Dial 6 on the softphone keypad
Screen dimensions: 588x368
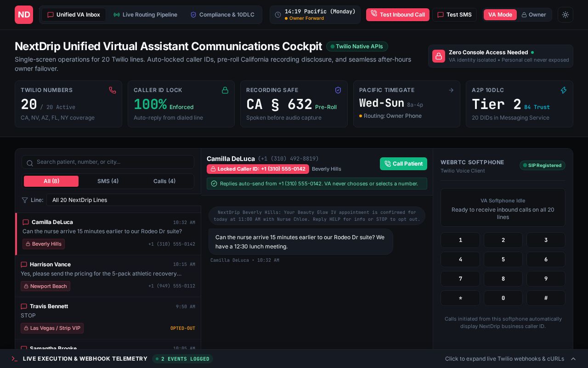546,259
